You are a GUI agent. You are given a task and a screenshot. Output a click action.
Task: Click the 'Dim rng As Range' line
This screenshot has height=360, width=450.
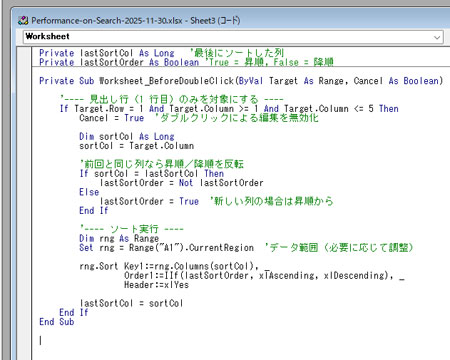[119, 239]
